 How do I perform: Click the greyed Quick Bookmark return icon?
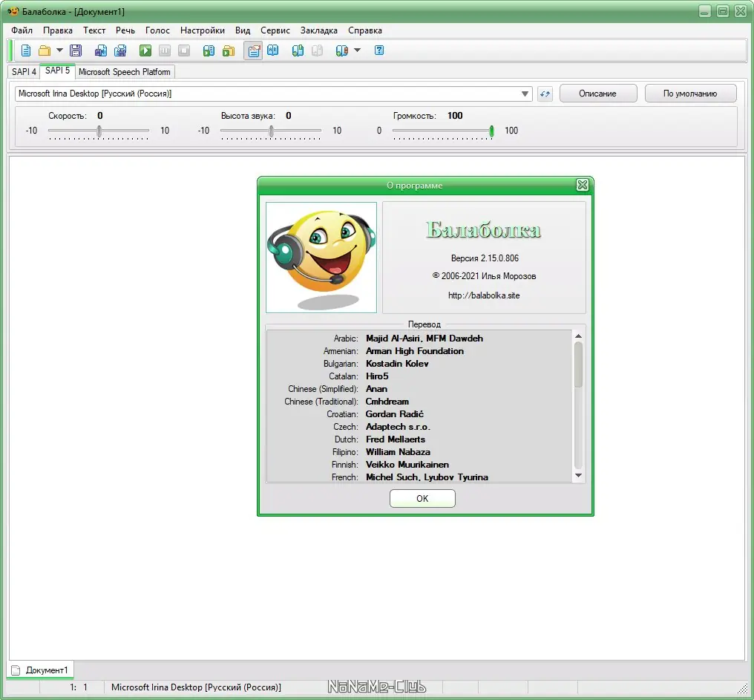tap(317, 50)
